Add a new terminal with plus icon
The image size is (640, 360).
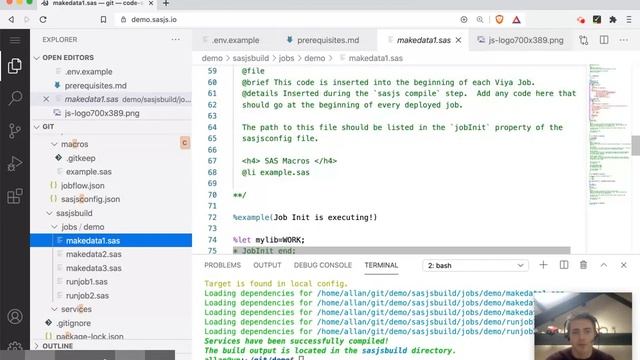coord(543,265)
